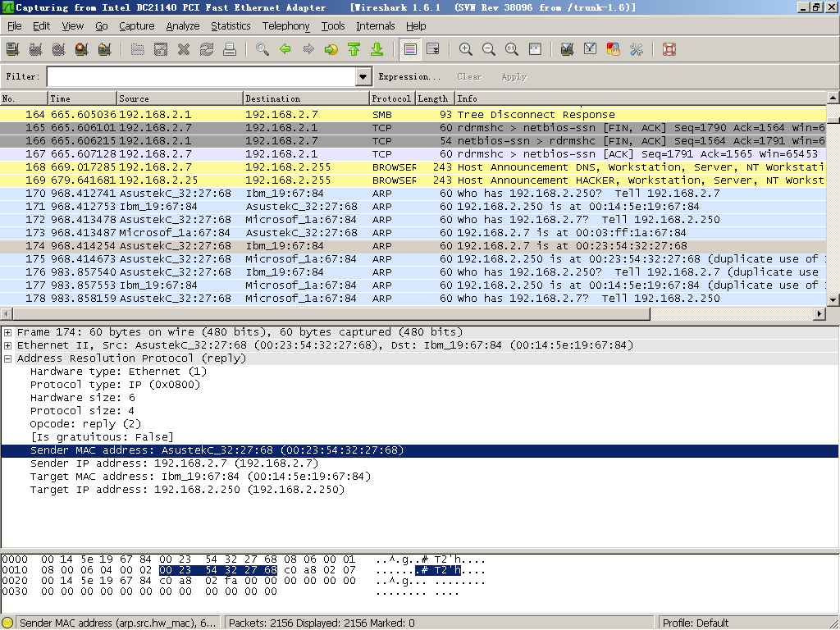Sort packets by Source column header
840x630 pixels.
pyautogui.click(x=180, y=98)
